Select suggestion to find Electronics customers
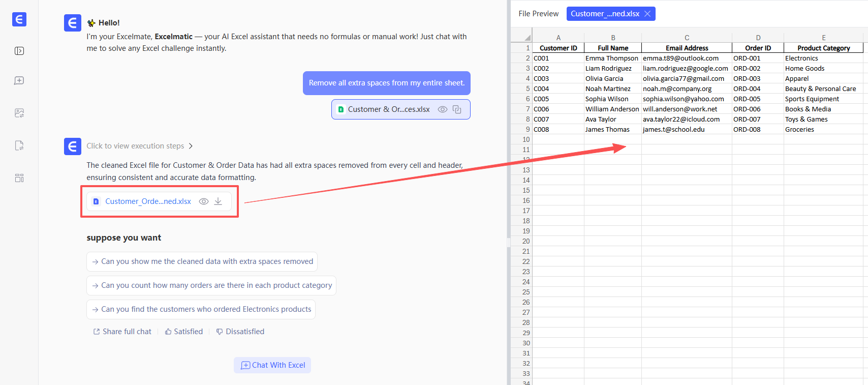Image resolution: width=868 pixels, height=385 pixels. click(201, 309)
